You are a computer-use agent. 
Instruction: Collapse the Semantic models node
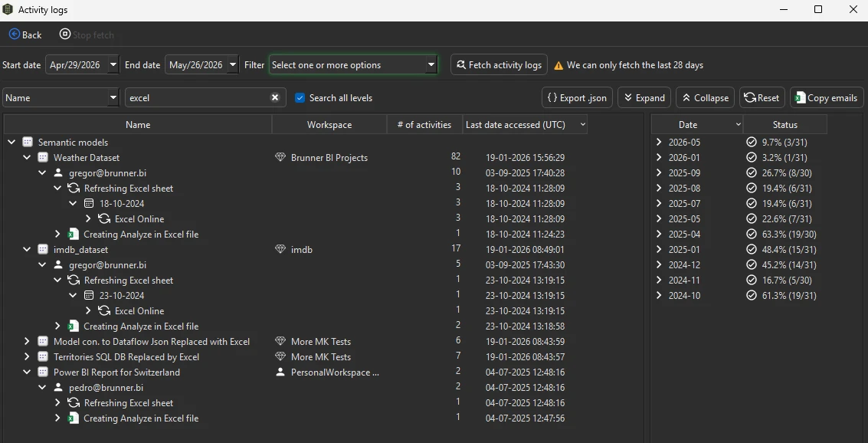[11, 143]
